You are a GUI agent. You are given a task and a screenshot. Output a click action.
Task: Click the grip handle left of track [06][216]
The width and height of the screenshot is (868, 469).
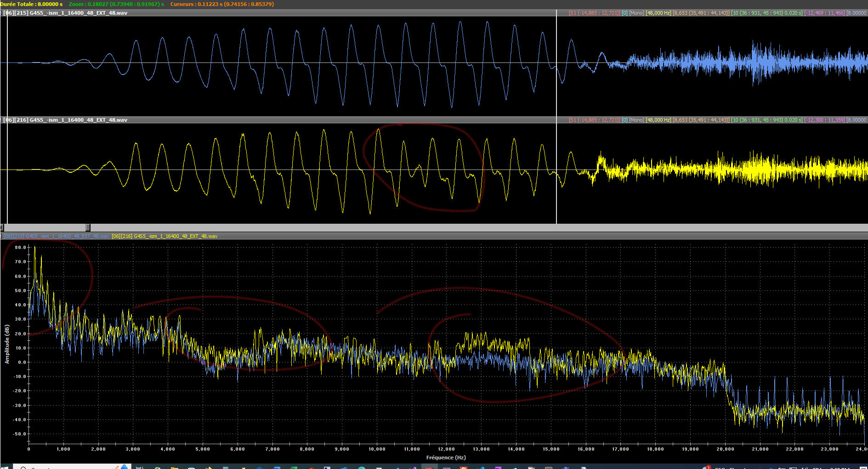tap(1, 120)
